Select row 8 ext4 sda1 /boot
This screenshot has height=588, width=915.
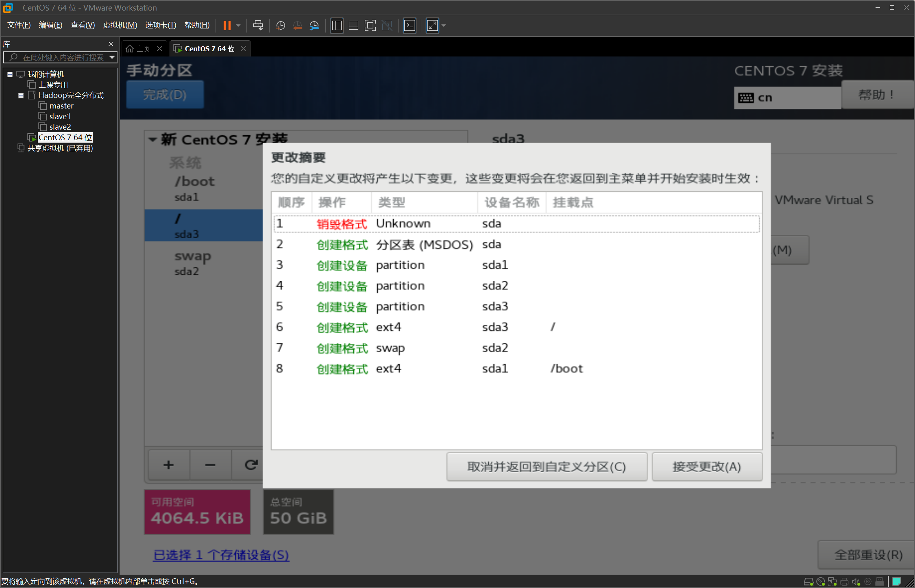tap(516, 369)
